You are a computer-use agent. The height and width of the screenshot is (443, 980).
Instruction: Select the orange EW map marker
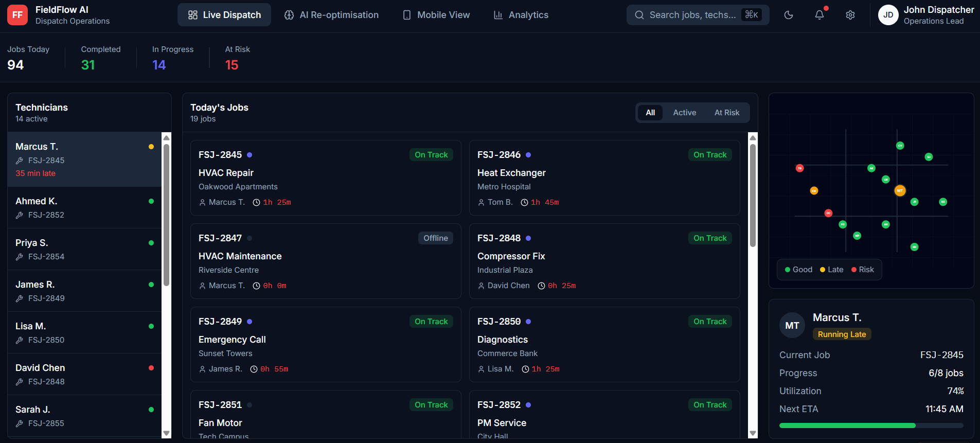click(814, 190)
